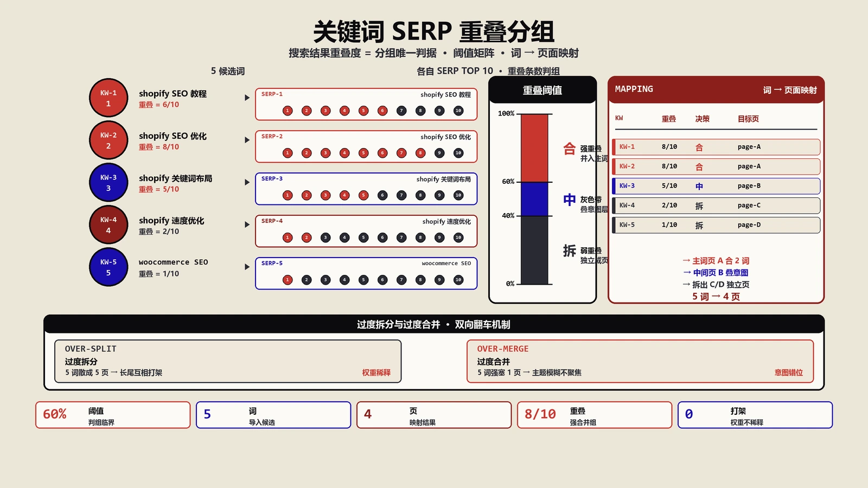Click the 意图错位 red label

pos(789,373)
